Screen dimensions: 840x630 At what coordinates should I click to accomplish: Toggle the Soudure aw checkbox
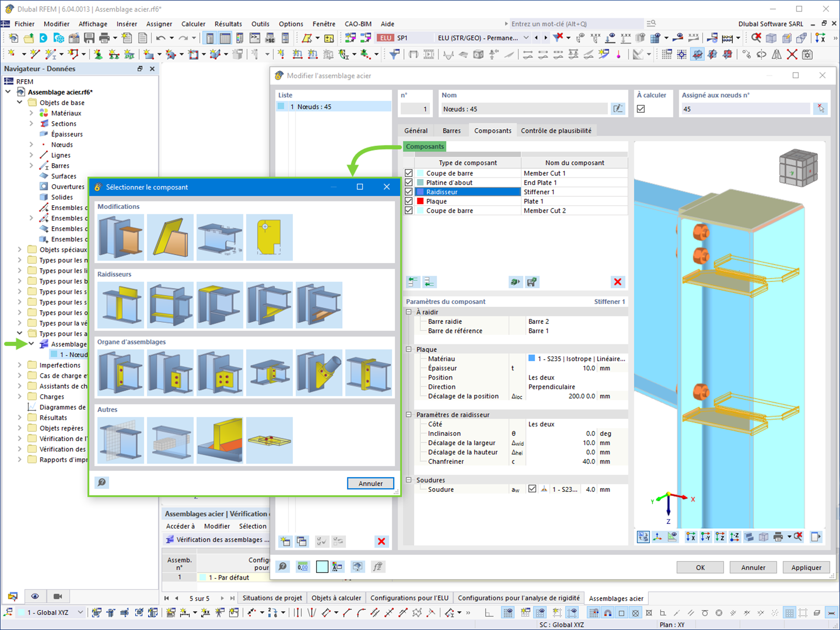pos(532,489)
